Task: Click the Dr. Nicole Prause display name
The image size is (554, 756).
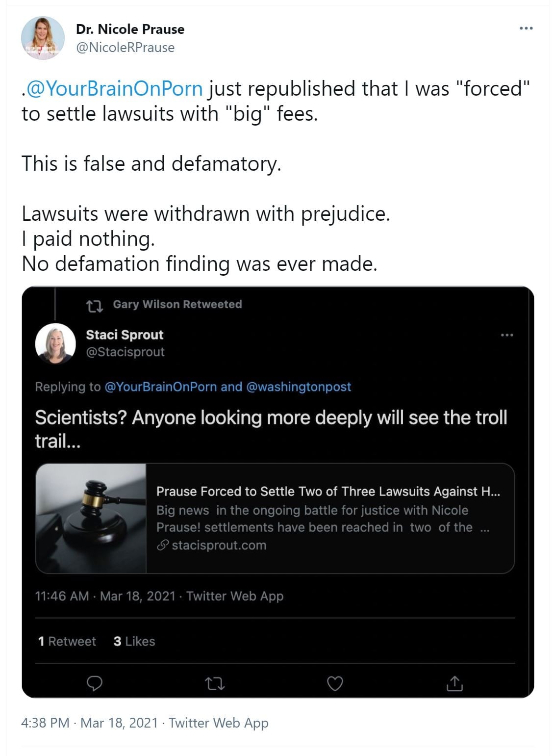Action: pos(130,29)
